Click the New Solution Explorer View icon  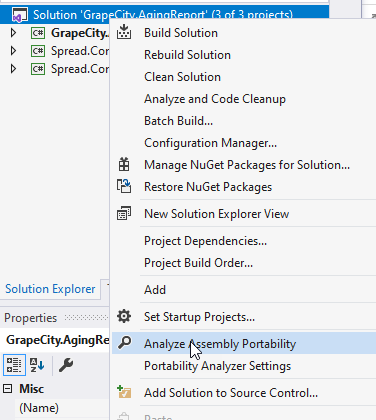(124, 213)
